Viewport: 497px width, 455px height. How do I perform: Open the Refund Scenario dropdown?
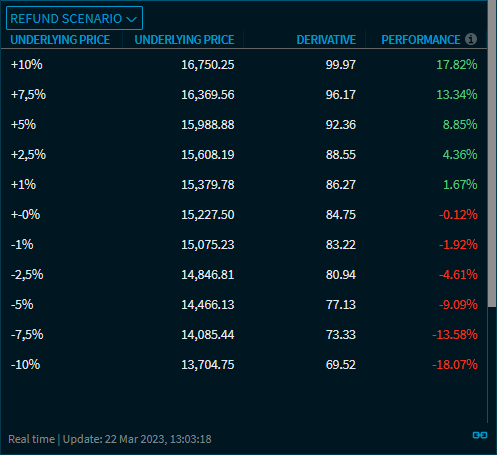[x=74, y=18]
